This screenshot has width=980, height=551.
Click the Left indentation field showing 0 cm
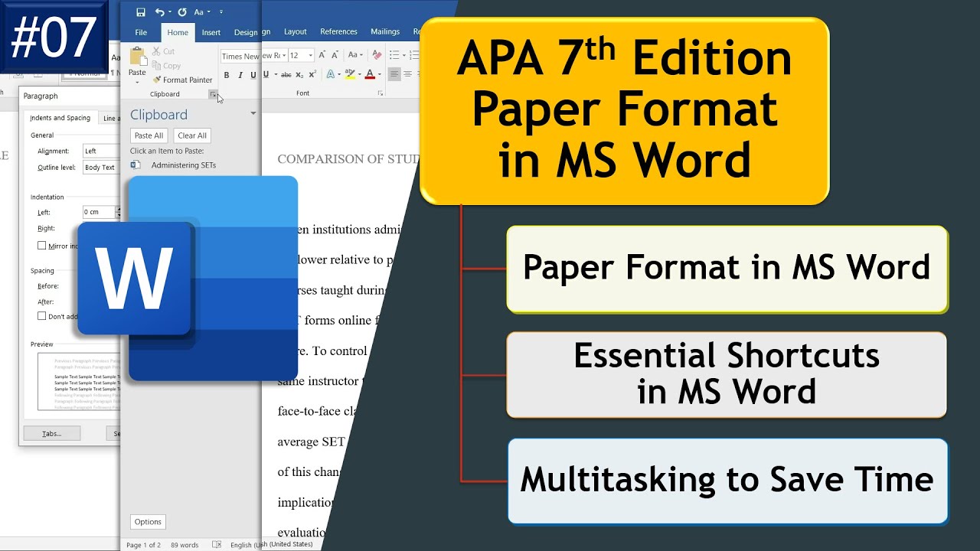(99, 212)
